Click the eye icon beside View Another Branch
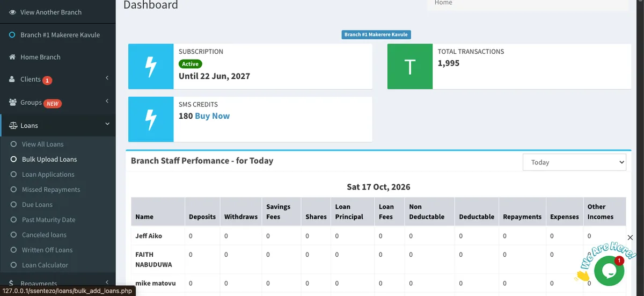This screenshot has height=296, width=644. 12,12
